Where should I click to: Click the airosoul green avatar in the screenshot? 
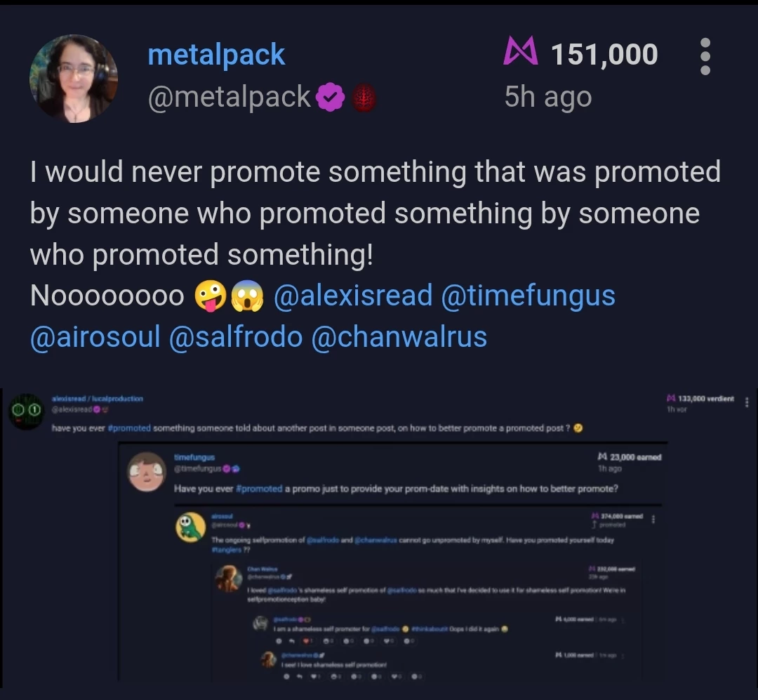click(190, 527)
